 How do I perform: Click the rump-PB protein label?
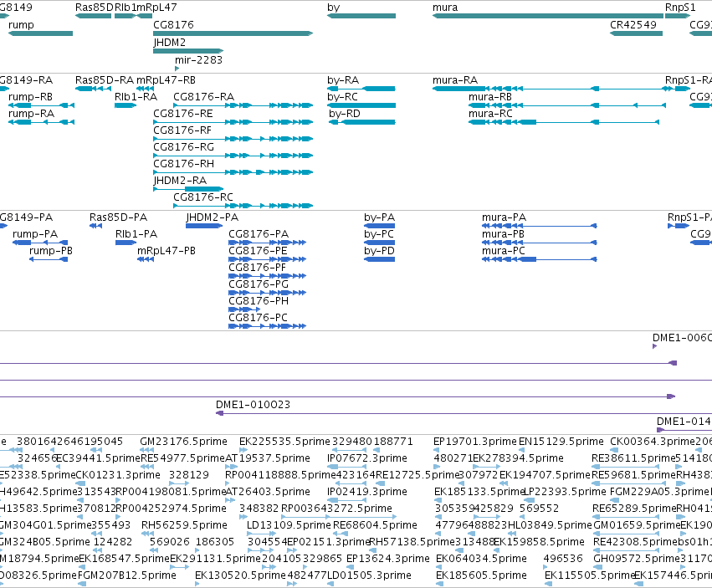point(51,251)
